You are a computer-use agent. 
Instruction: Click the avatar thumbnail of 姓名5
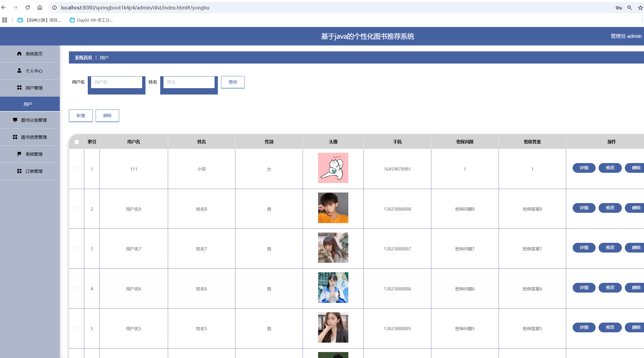pos(333,327)
